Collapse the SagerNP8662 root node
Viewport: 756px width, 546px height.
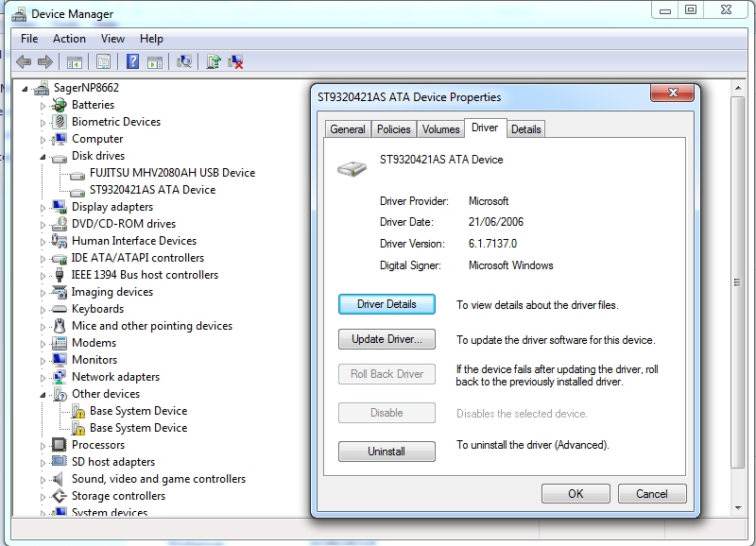point(25,89)
